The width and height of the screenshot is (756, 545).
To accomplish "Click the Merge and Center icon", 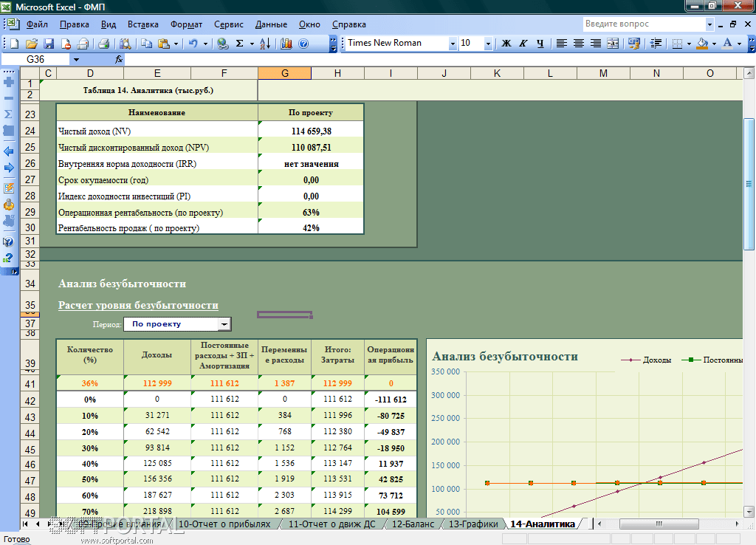I will [612, 44].
